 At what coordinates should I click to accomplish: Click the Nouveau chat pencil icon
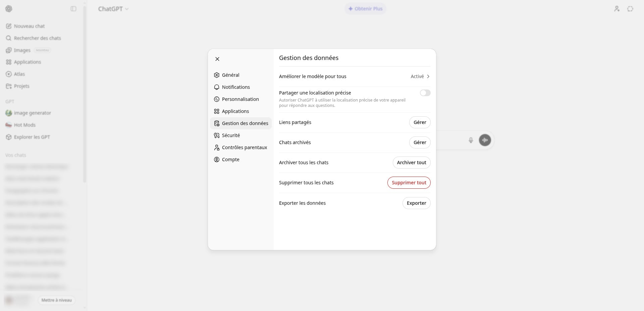coord(9,26)
